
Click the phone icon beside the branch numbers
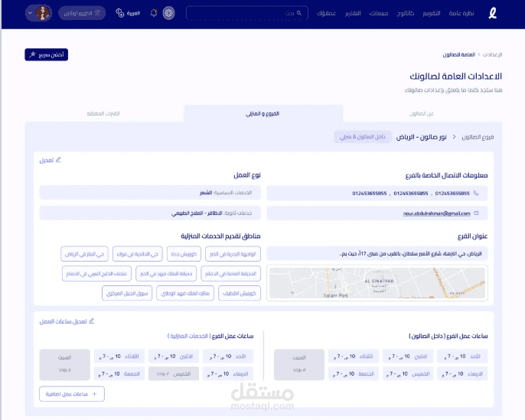coord(476,193)
